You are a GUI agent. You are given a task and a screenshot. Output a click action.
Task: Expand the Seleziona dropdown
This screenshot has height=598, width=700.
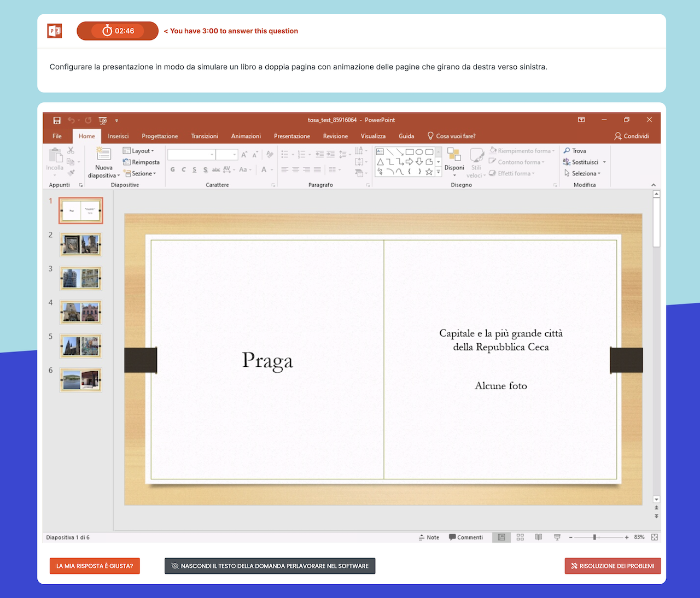[583, 173]
